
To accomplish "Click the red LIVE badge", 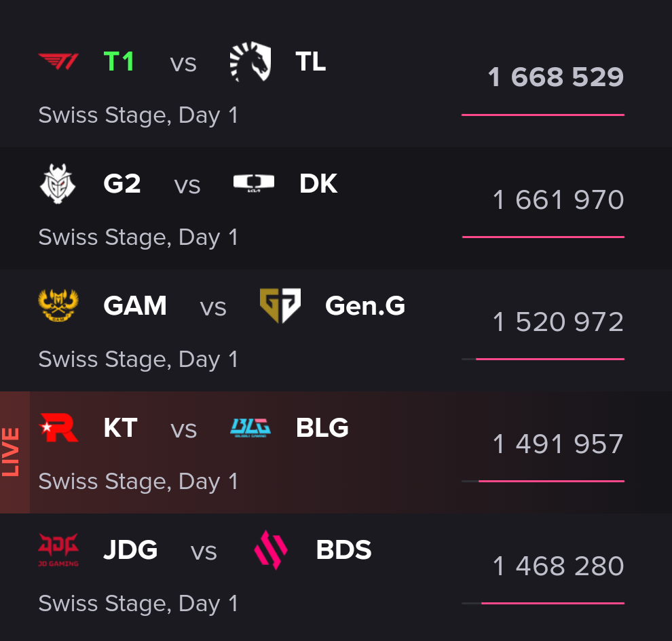I will pos(14,452).
